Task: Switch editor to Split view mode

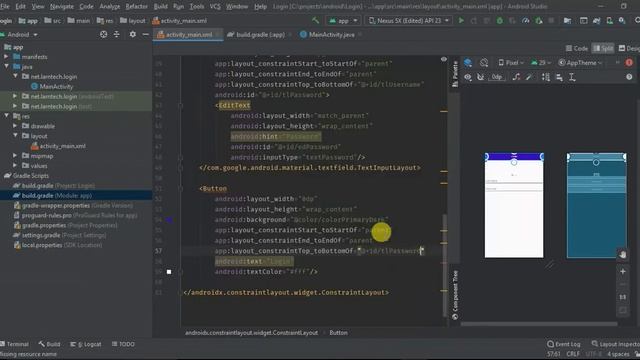Action: coord(603,48)
